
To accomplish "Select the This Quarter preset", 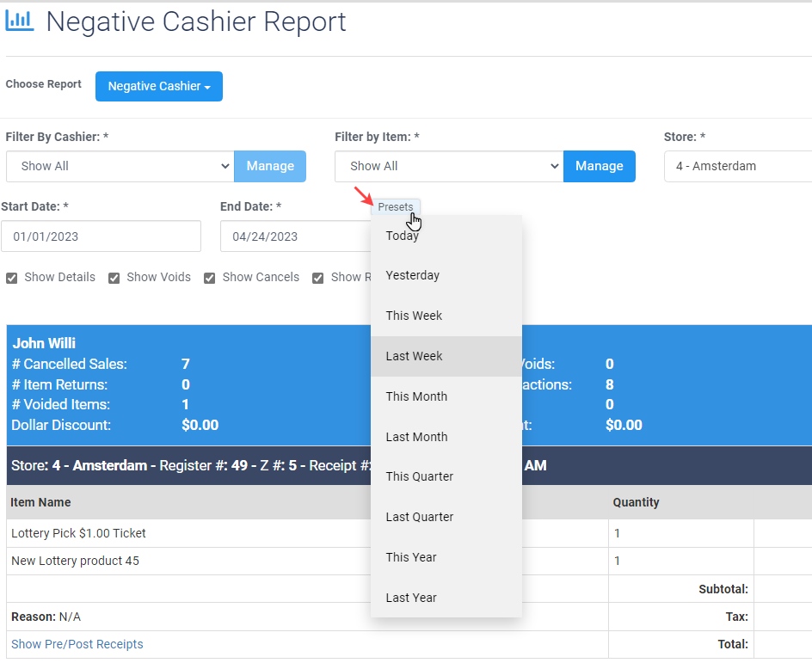I will (446, 476).
